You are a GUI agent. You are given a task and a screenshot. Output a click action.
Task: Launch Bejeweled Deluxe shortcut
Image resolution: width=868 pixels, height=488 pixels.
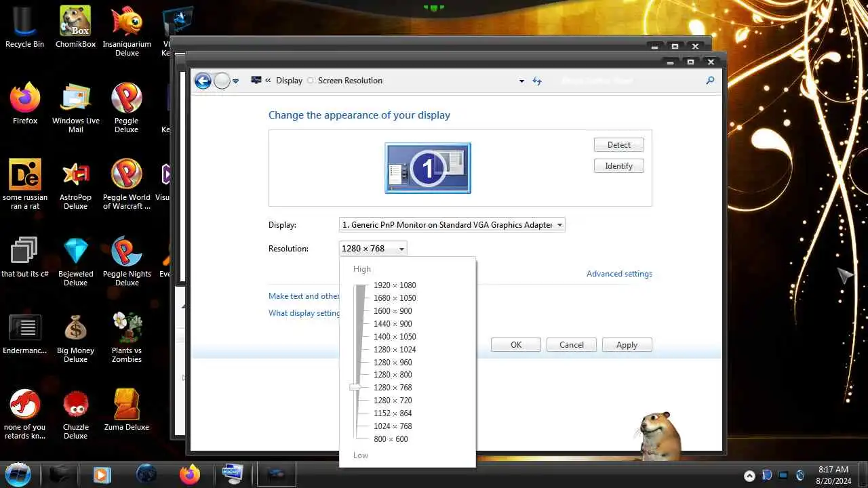click(x=75, y=261)
